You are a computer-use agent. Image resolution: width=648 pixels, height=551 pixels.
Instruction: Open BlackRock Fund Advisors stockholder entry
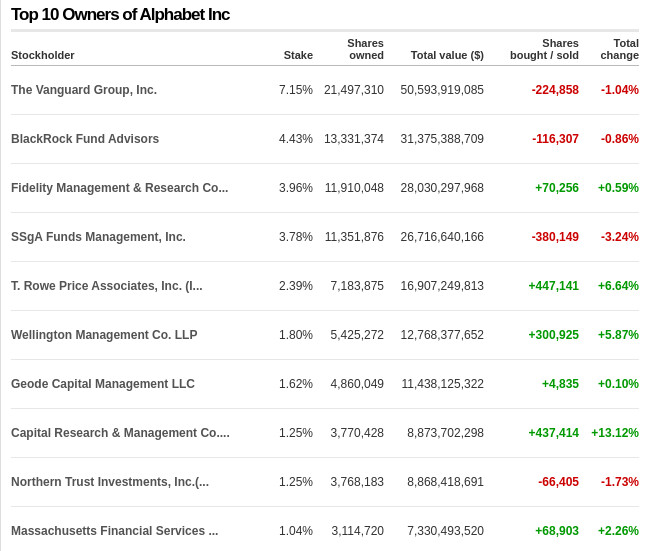tap(85, 139)
